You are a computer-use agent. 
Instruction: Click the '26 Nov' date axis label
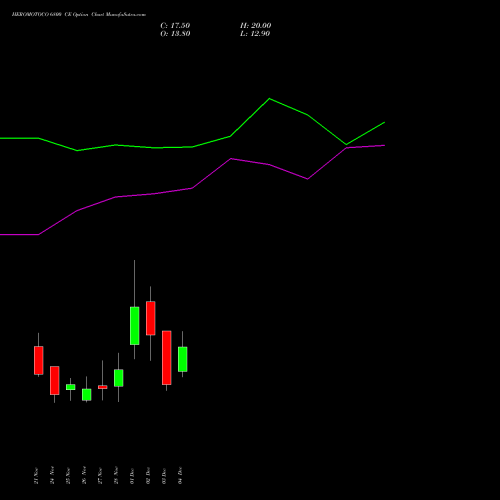pyautogui.click(x=84, y=476)
